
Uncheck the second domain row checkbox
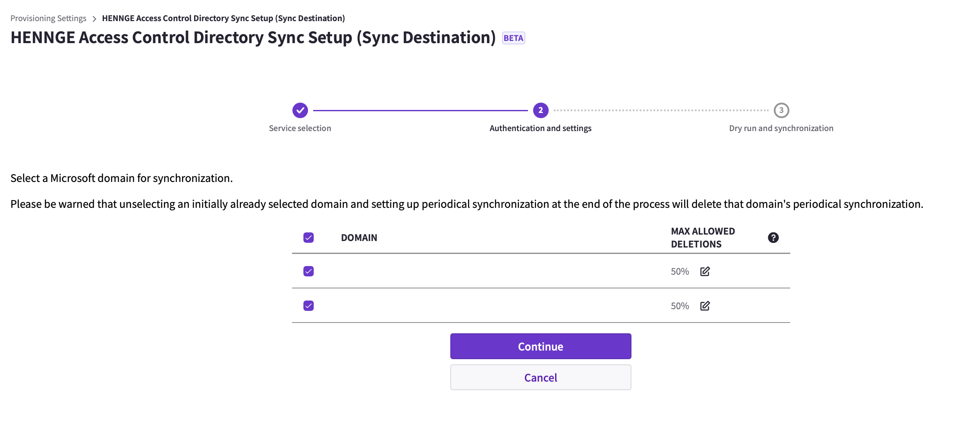308,306
